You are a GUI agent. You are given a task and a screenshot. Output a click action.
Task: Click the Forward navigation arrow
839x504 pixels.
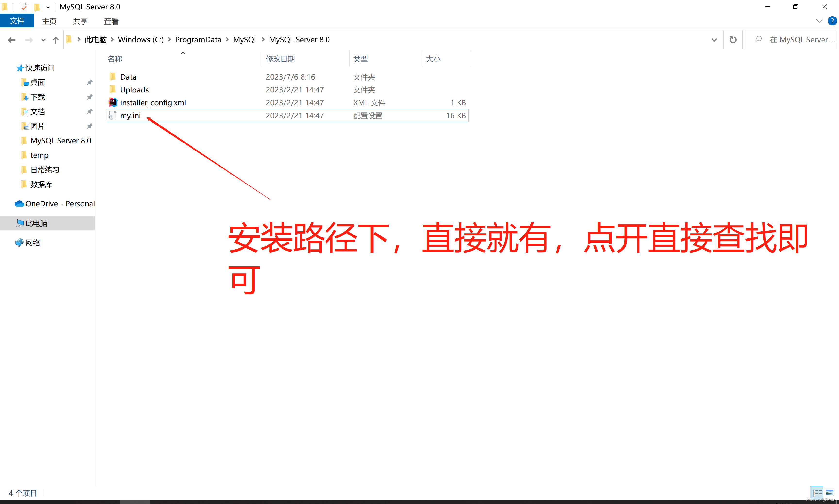29,40
